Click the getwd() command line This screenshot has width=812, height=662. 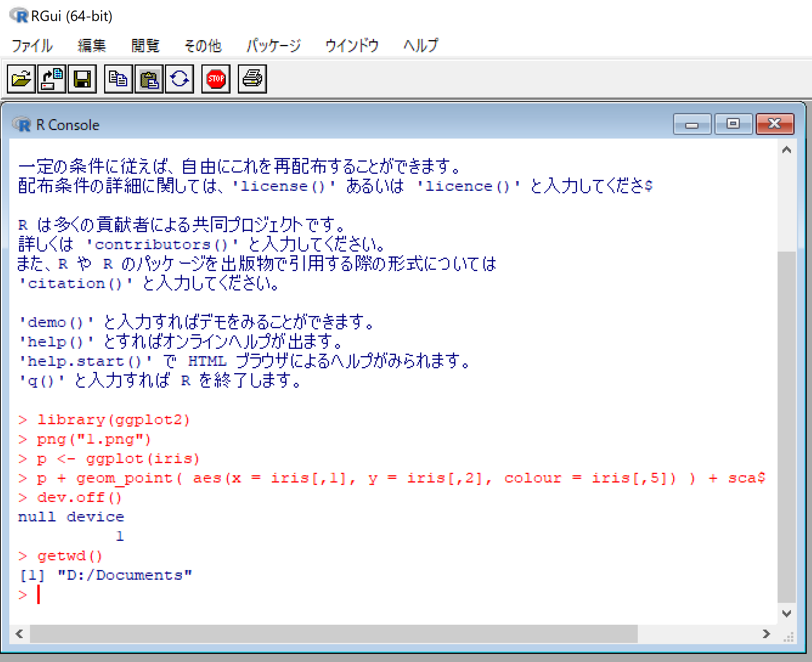(x=60, y=556)
